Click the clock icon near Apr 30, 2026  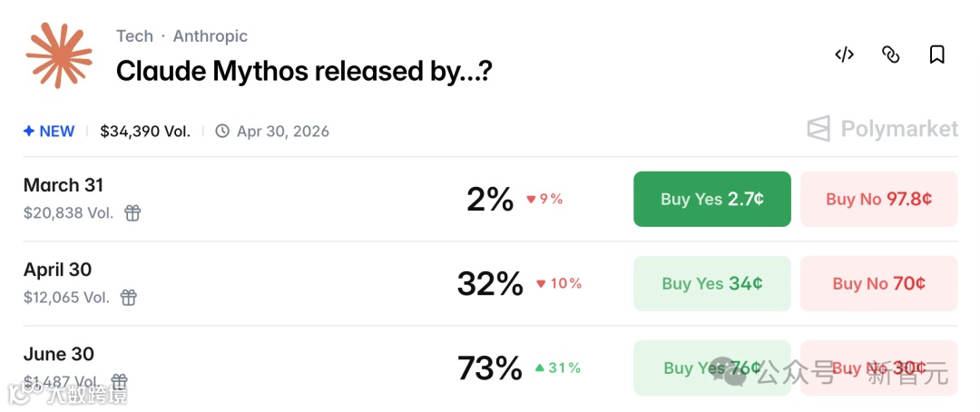(222, 132)
